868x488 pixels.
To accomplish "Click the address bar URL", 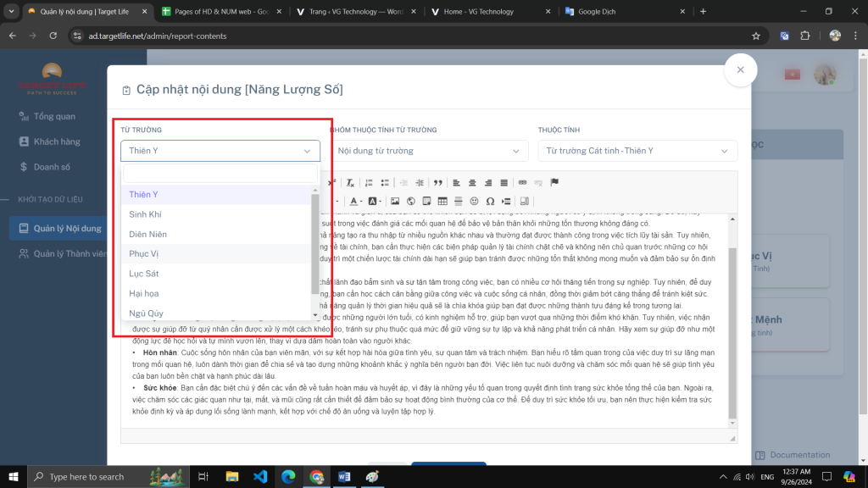I will 157,36.
